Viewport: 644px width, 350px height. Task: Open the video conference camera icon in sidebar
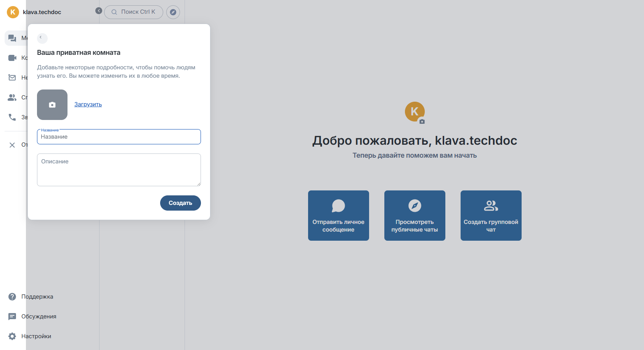point(12,58)
